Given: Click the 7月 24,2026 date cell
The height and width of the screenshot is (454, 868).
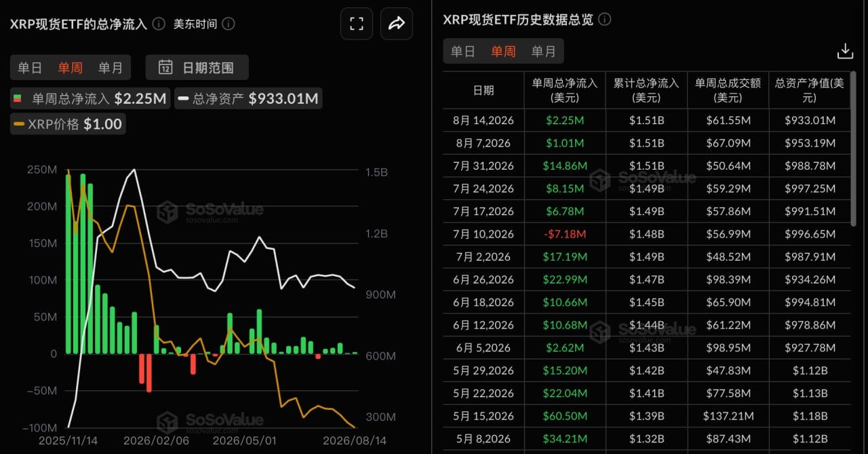Looking at the screenshot, I should click(x=484, y=189).
